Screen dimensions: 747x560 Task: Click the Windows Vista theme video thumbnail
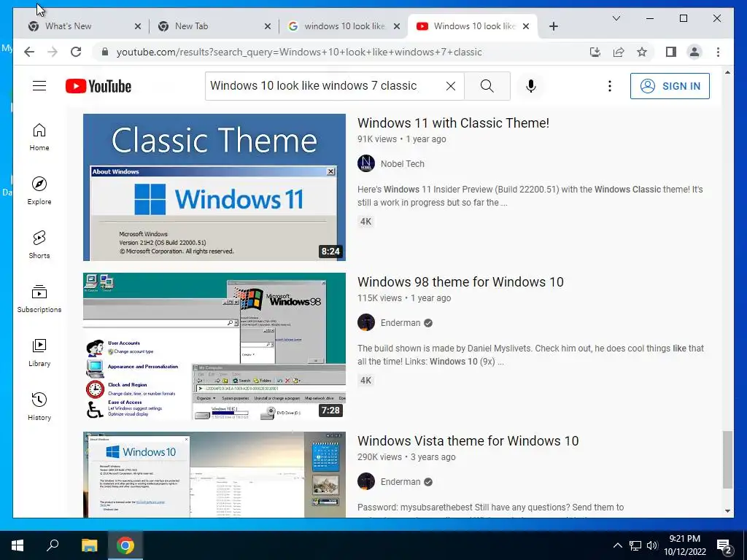pos(214,475)
